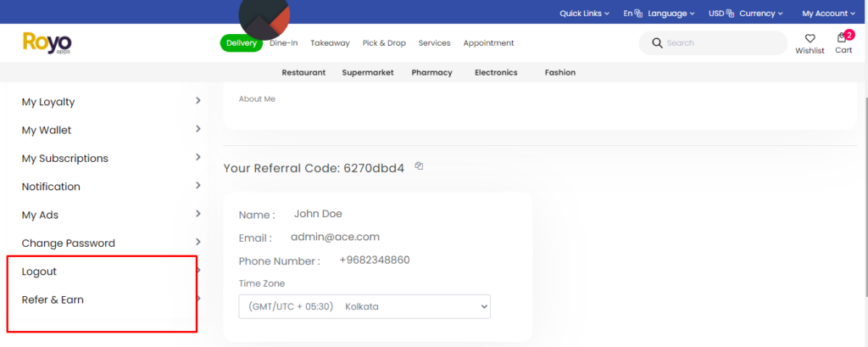This screenshot has width=868, height=347.
Task: Click Logout in the sidebar
Action: [x=39, y=271]
